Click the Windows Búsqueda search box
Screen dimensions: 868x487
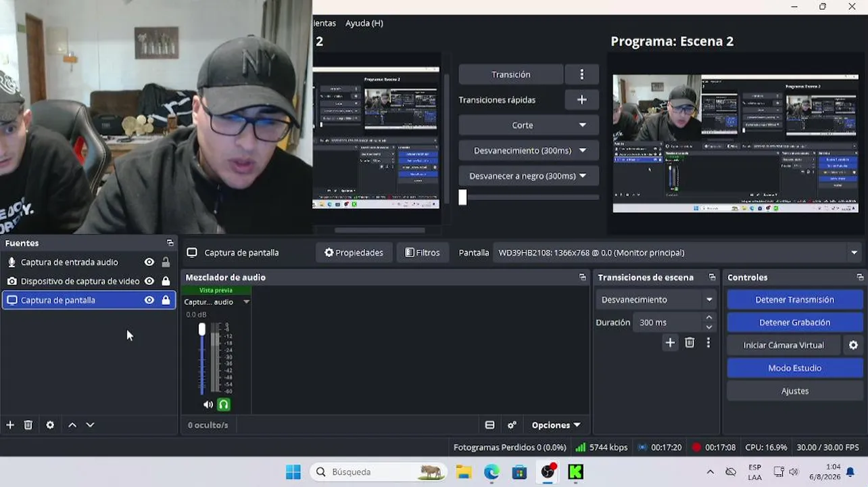point(379,472)
